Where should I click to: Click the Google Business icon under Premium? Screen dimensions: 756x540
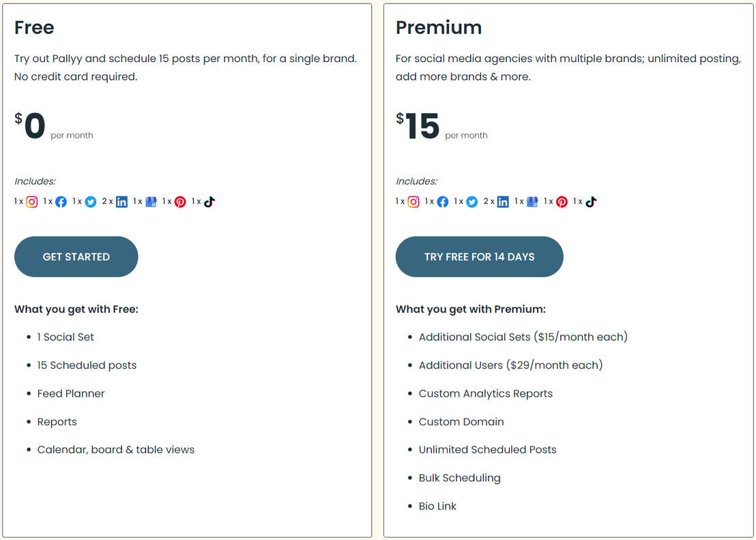pos(532,201)
